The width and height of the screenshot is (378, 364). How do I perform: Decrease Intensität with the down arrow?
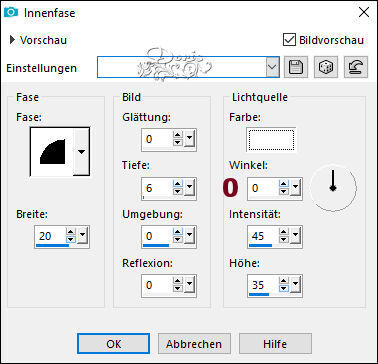tap(284, 240)
